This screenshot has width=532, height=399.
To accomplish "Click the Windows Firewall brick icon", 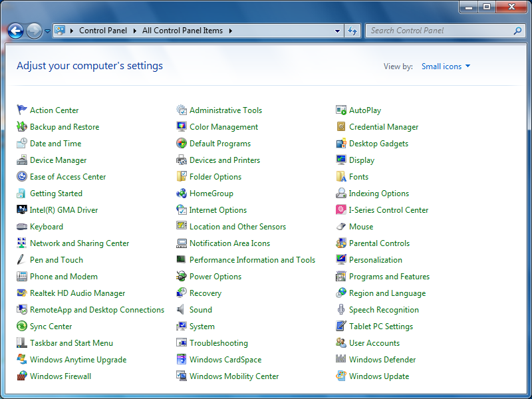I will [x=22, y=376].
